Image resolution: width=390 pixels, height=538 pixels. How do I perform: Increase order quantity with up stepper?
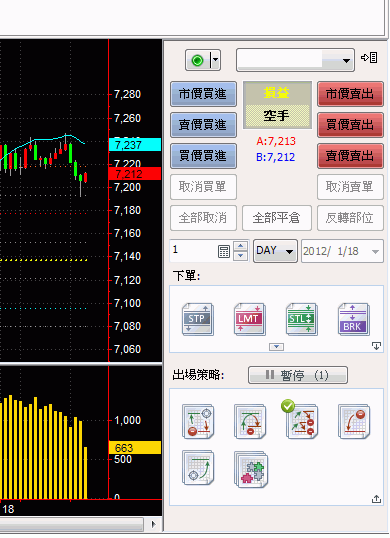click(x=240, y=246)
